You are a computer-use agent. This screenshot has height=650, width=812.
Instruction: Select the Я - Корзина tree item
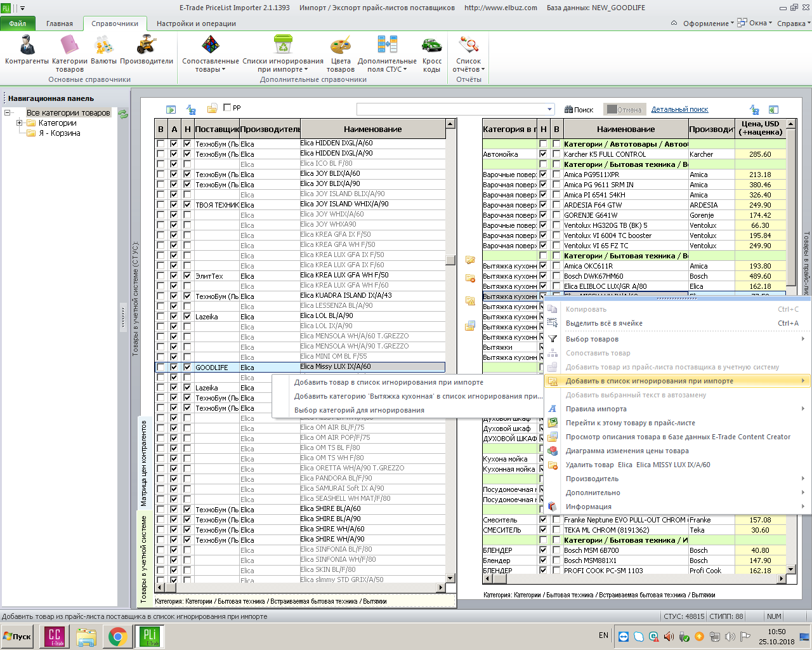pos(59,133)
